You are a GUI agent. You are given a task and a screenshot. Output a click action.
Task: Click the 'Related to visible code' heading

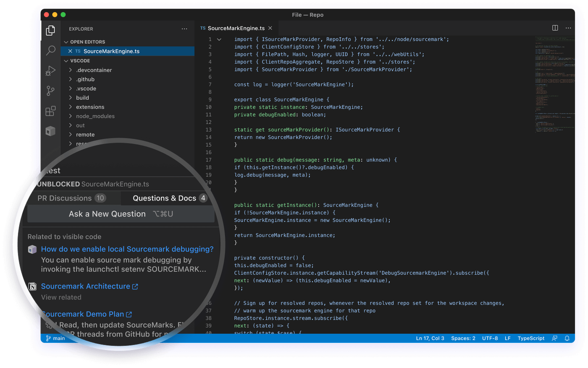pos(64,237)
